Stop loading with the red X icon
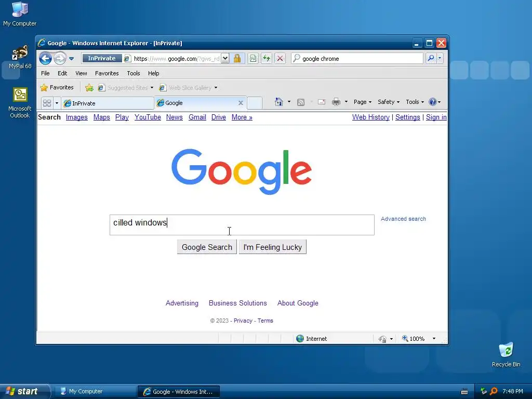This screenshot has width=532, height=399. pyautogui.click(x=280, y=58)
